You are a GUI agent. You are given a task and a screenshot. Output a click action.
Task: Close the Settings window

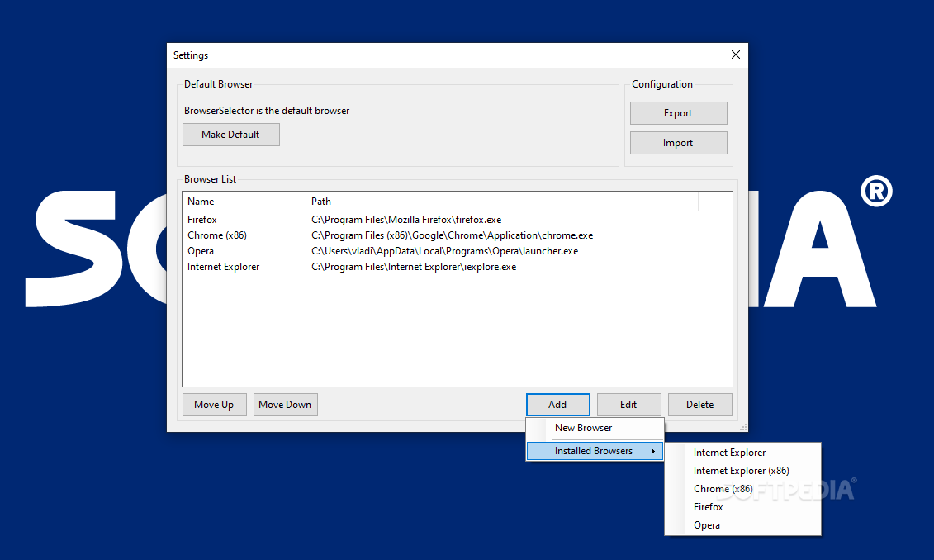click(736, 55)
